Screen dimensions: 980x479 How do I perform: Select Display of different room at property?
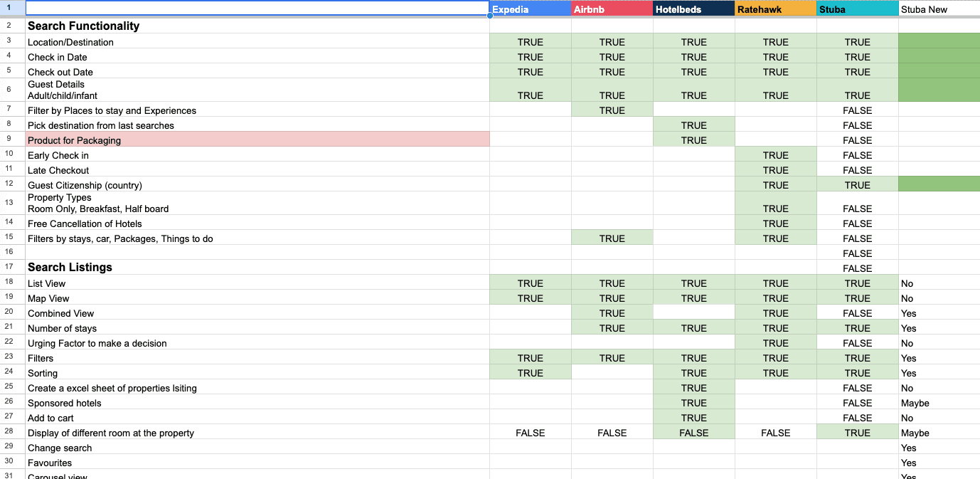tap(257, 432)
